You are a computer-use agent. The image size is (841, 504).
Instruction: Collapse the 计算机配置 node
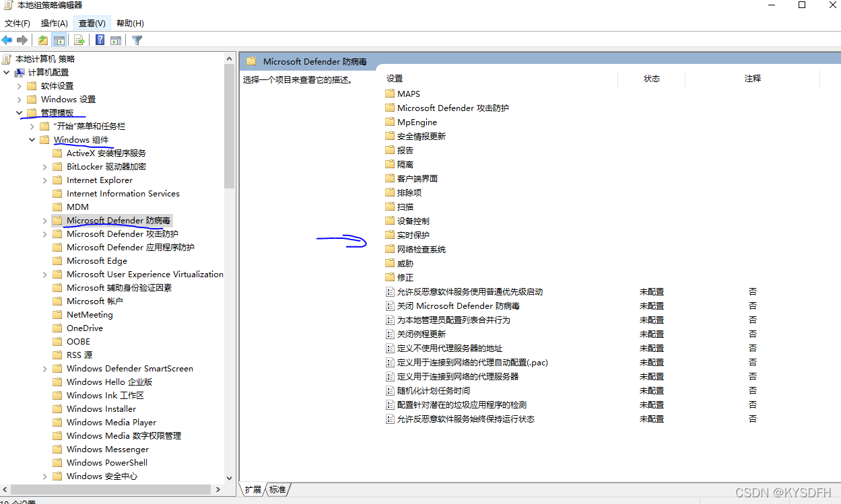pos(6,72)
